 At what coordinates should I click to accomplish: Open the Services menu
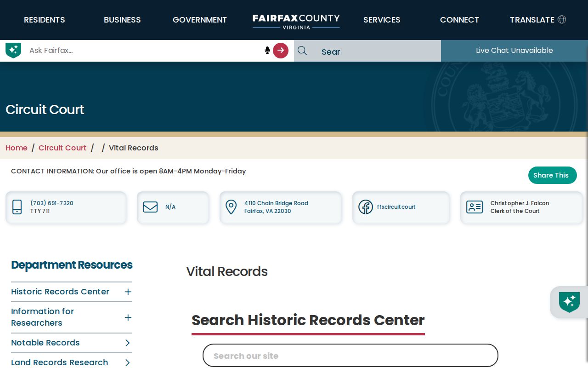[x=382, y=20]
